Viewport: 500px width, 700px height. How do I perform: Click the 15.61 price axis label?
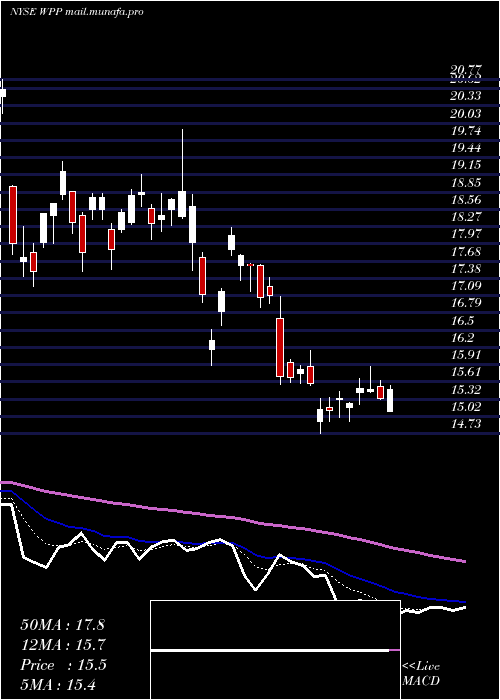pyautogui.click(x=466, y=372)
